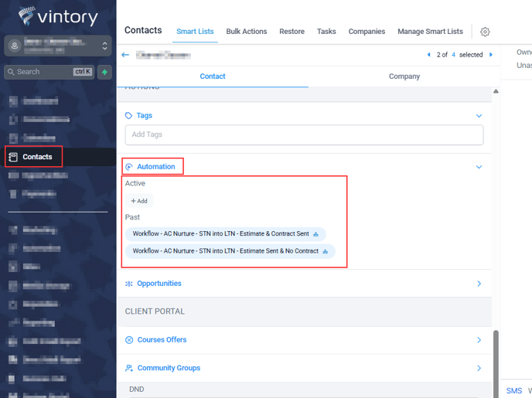Click the Courses Offers link
This screenshot has height=398, width=532.
[162, 340]
